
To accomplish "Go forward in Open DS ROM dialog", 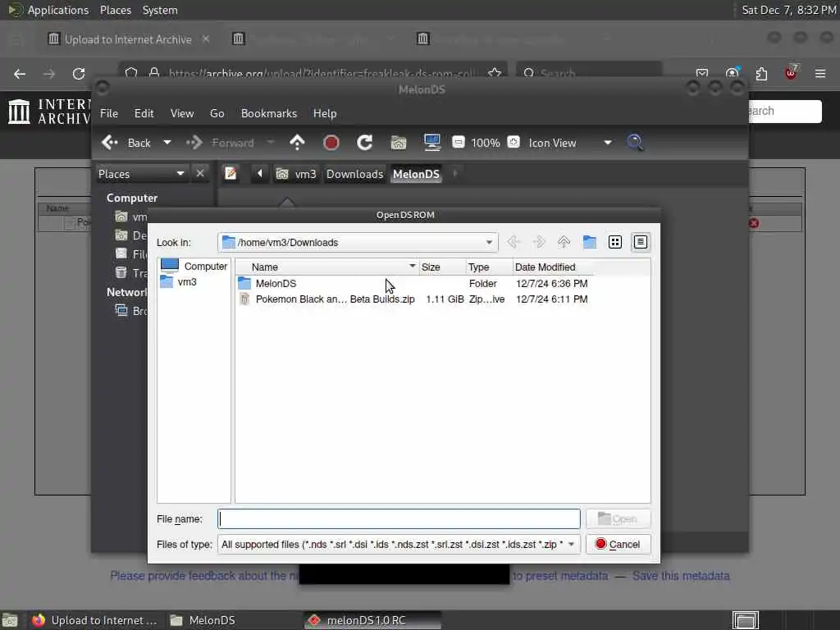I will pyautogui.click(x=538, y=242).
